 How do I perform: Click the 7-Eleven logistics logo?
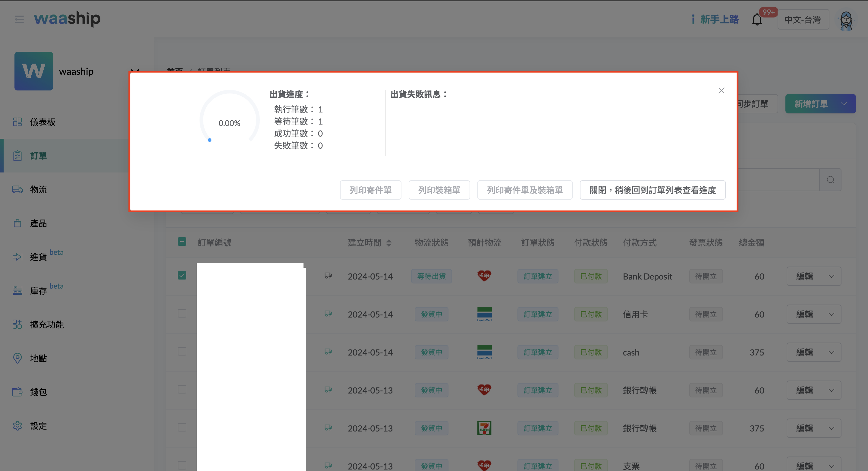point(484,428)
